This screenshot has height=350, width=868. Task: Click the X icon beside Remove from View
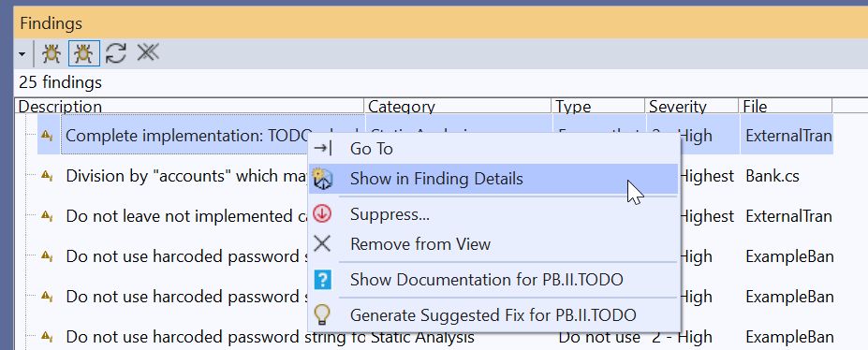click(322, 243)
